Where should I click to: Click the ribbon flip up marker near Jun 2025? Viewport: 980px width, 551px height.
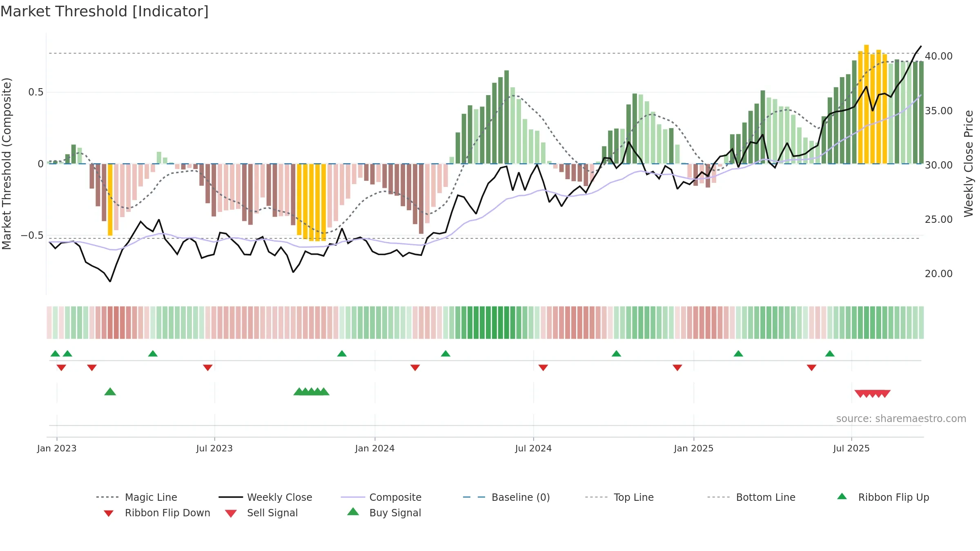[x=830, y=353]
